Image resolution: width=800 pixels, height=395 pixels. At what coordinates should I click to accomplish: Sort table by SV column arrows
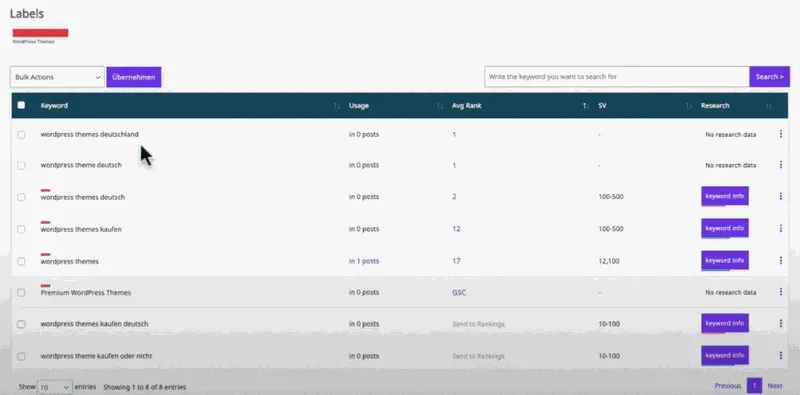689,106
